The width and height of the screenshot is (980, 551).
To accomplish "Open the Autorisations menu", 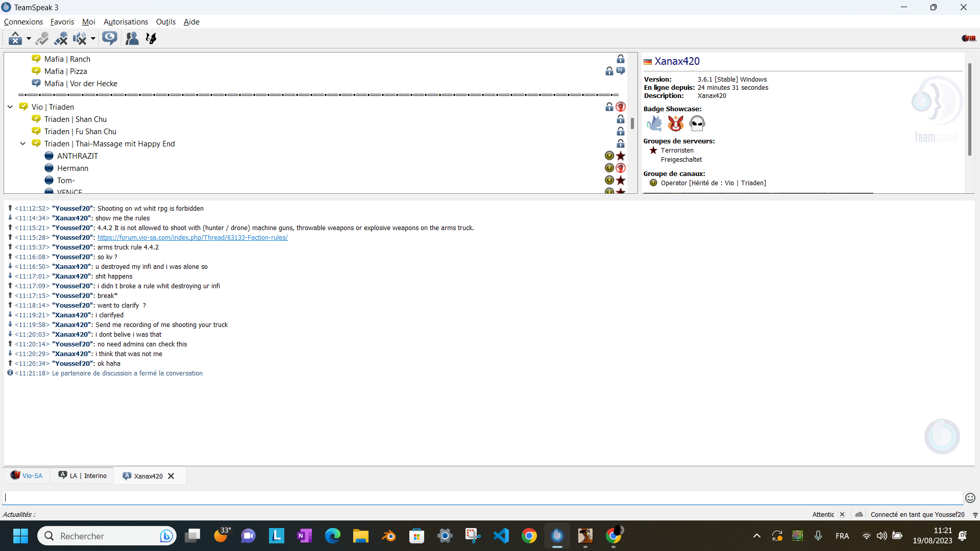I will click(126, 22).
